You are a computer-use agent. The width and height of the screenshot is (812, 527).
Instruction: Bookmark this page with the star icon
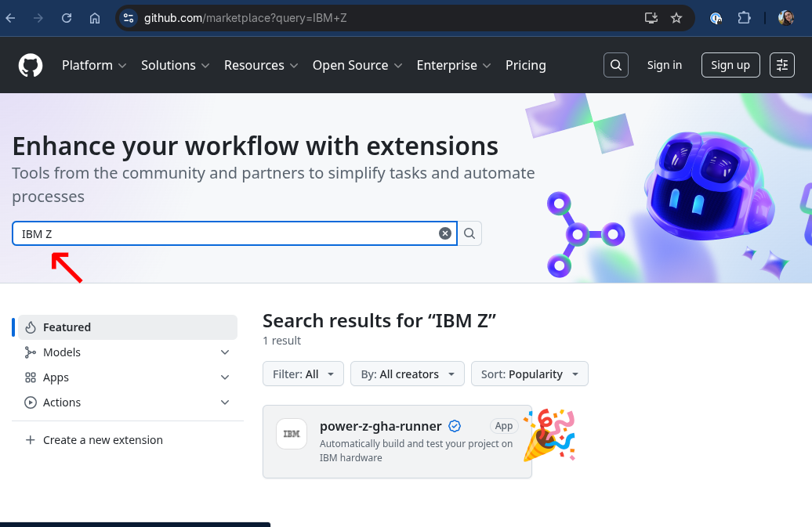(676, 18)
